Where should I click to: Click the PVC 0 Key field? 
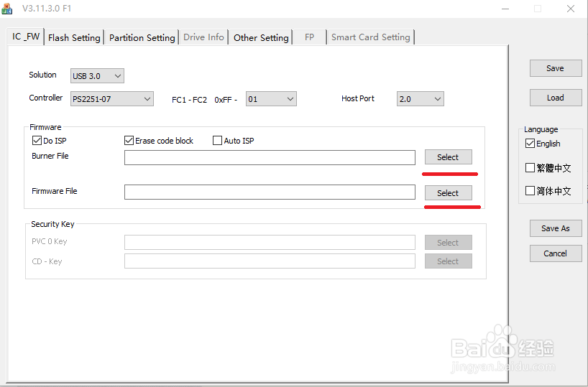pos(270,242)
